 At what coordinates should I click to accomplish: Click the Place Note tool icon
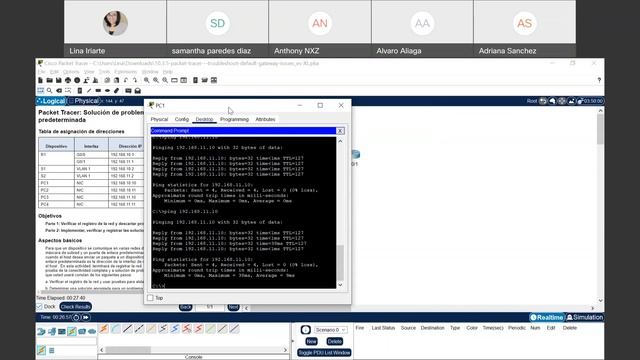coord(80,91)
